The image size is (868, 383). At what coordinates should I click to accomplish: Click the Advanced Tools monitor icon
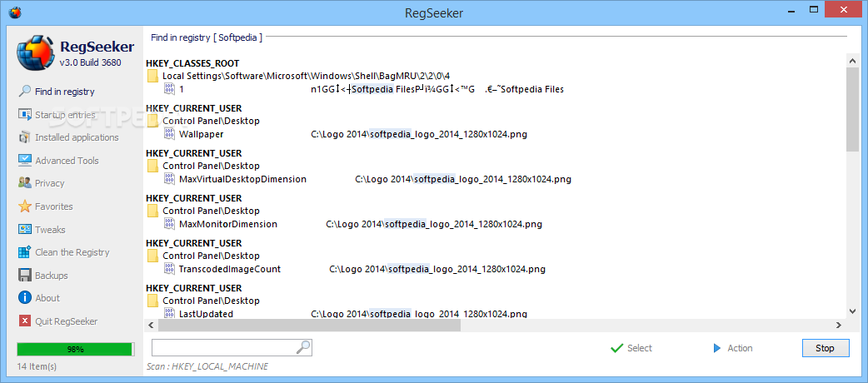pos(24,161)
